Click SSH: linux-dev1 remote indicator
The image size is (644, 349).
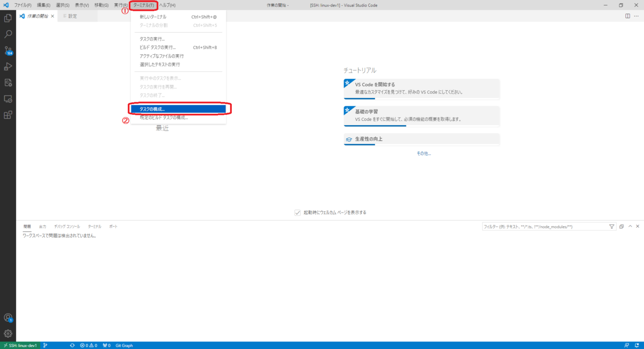click(x=19, y=345)
